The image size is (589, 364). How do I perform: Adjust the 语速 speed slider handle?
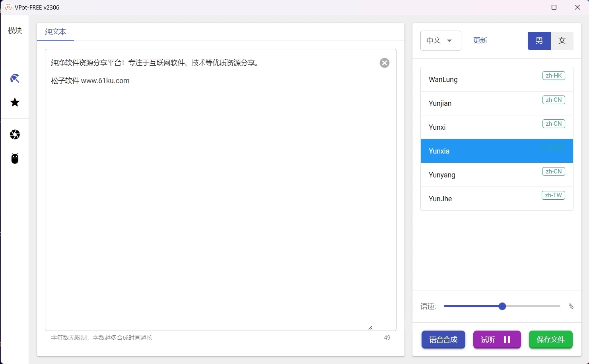pos(502,306)
